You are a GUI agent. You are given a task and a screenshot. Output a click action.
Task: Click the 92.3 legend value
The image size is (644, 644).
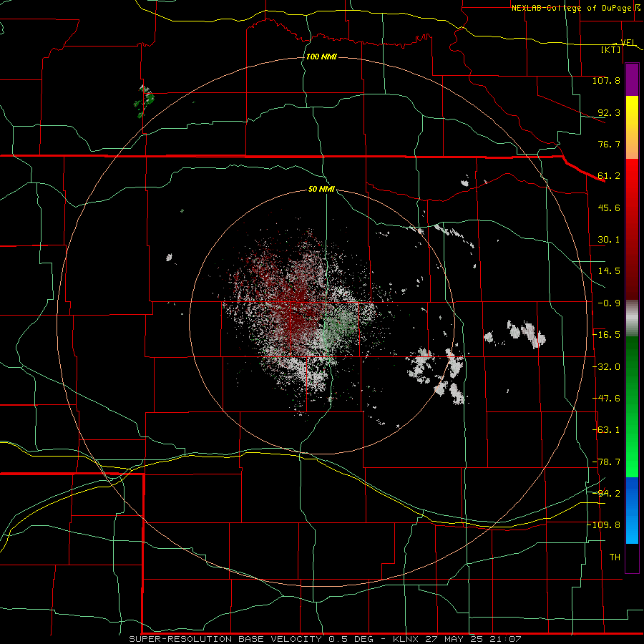click(x=609, y=112)
